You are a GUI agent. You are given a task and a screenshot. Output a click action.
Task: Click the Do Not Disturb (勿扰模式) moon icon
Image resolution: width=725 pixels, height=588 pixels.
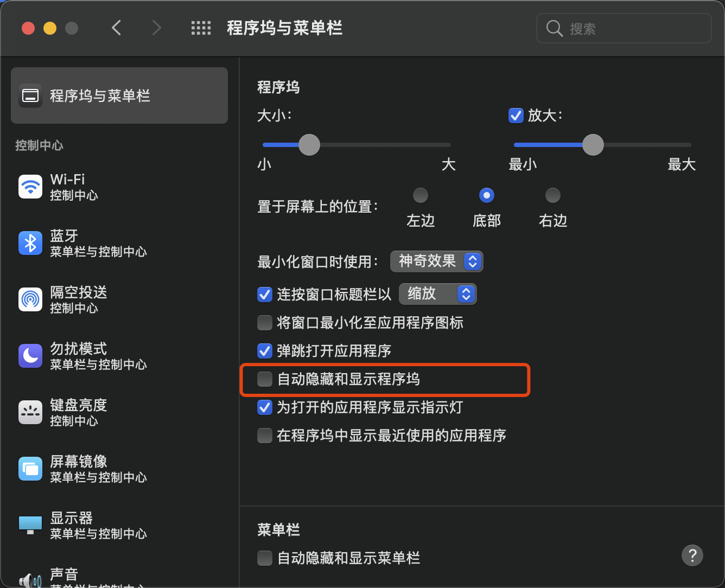[x=30, y=356]
